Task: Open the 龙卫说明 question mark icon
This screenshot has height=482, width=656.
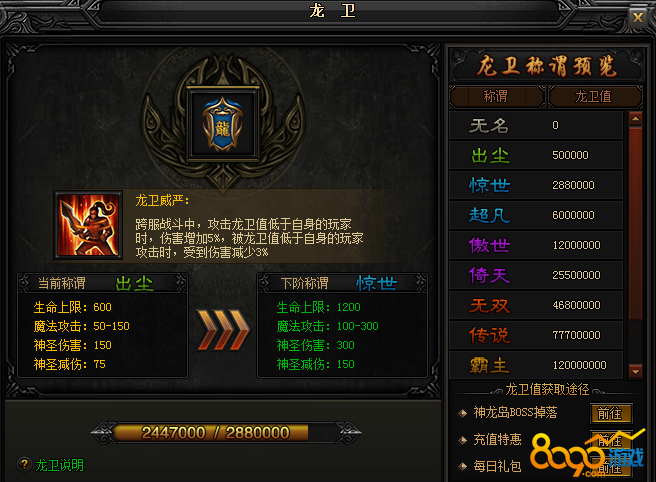Action: pyautogui.click(x=24, y=464)
